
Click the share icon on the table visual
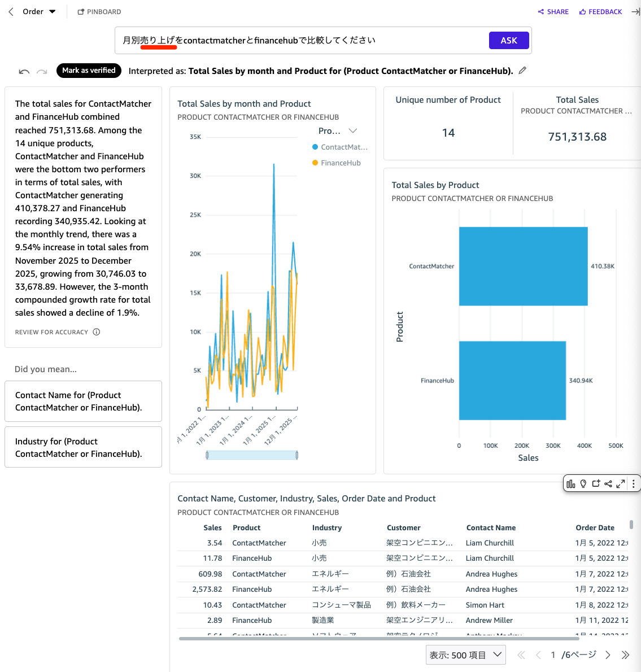[x=608, y=483]
